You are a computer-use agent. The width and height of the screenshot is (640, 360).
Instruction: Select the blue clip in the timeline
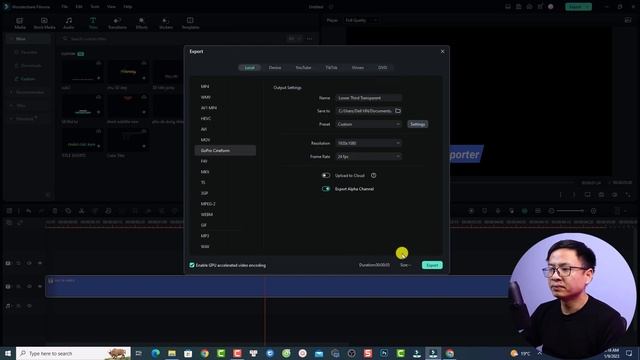point(278,286)
